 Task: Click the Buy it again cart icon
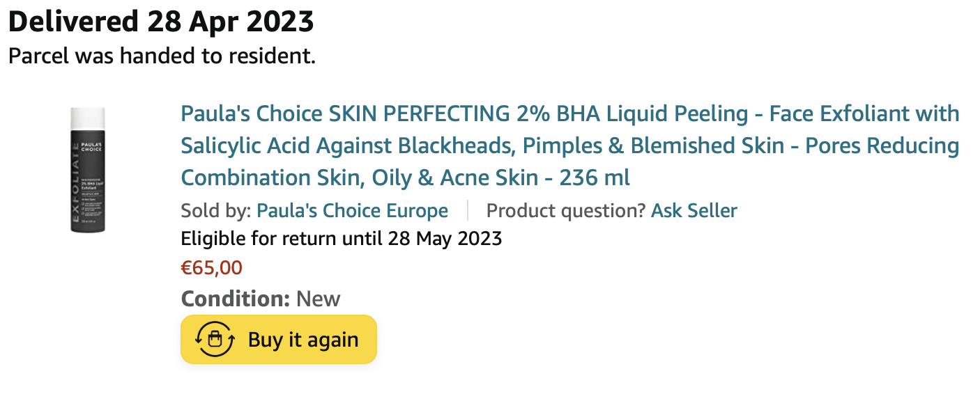click(x=215, y=339)
